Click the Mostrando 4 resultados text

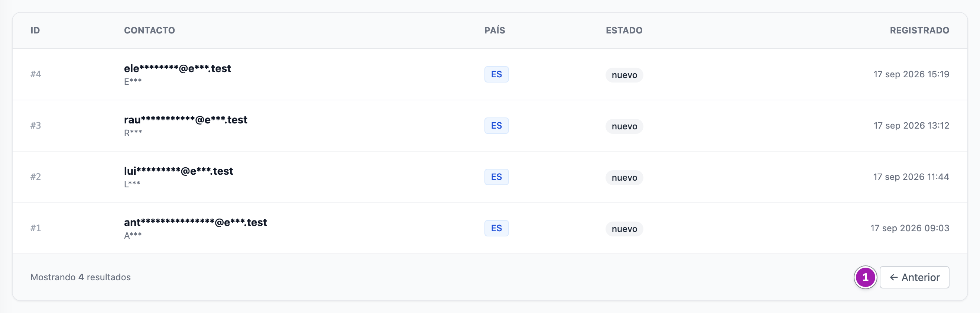81,277
